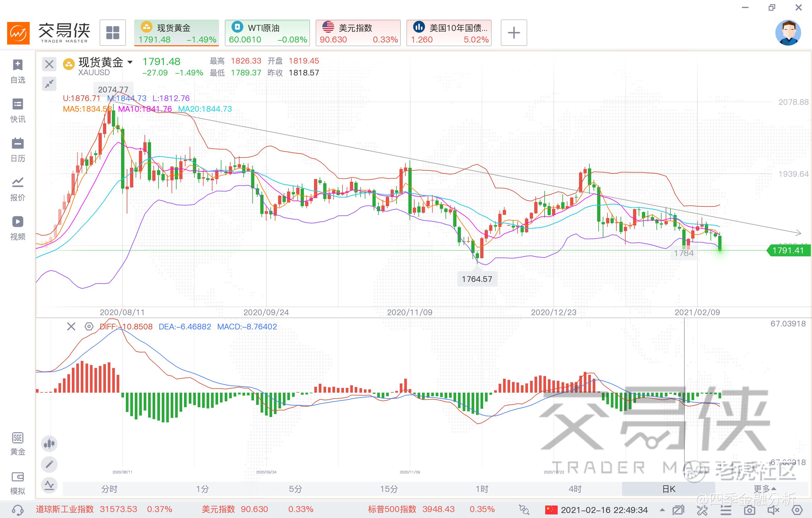Click the candlestick chart type icon
This screenshot has width=812, height=518.
(x=49, y=443)
